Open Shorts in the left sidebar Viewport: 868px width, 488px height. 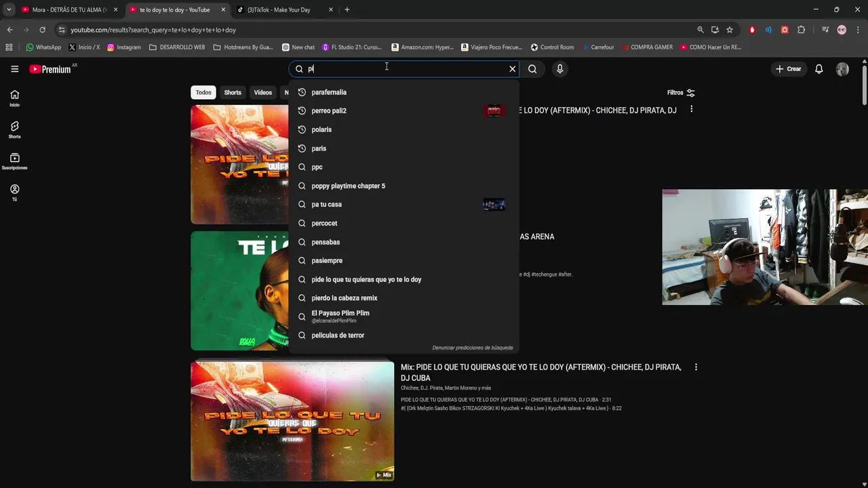pyautogui.click(x=14, y=129)
